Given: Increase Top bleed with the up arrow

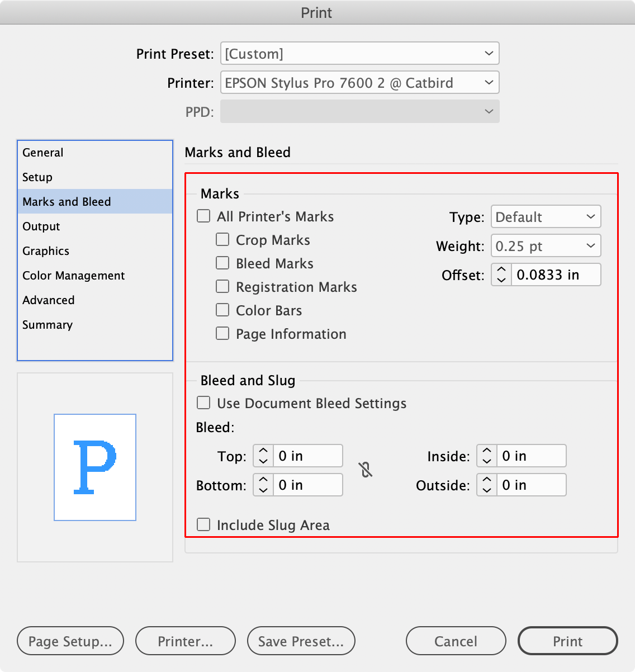Looking at the screenshot, I should coord(262,451).
